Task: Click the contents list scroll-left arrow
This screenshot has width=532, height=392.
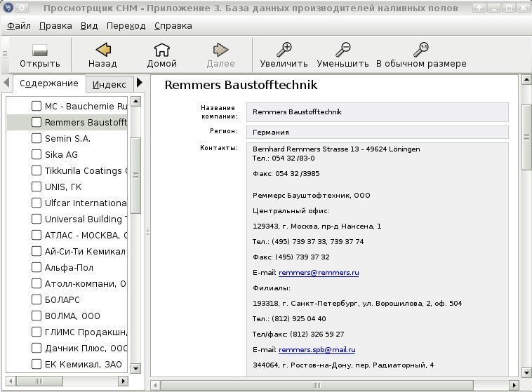Action: coord(11,381)
